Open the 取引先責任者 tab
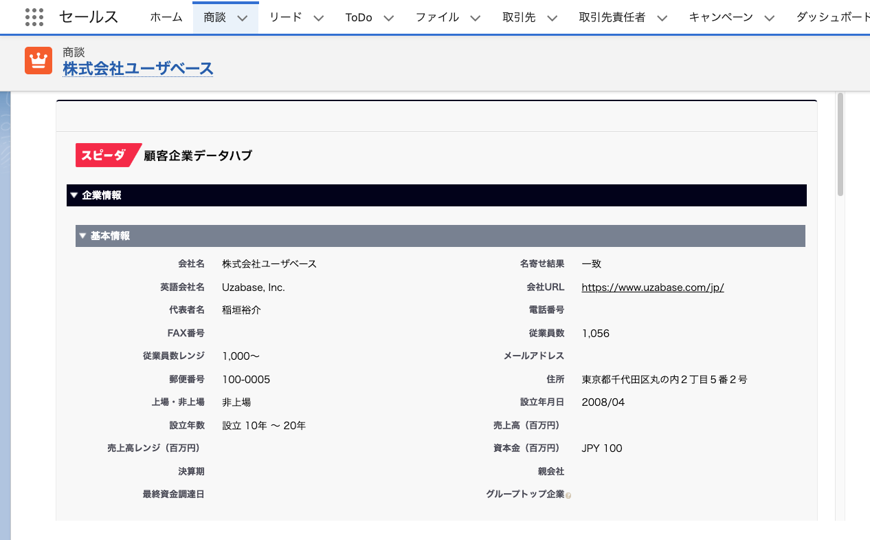The height and width of the screenshot is (540, 870). pos(612,17)
